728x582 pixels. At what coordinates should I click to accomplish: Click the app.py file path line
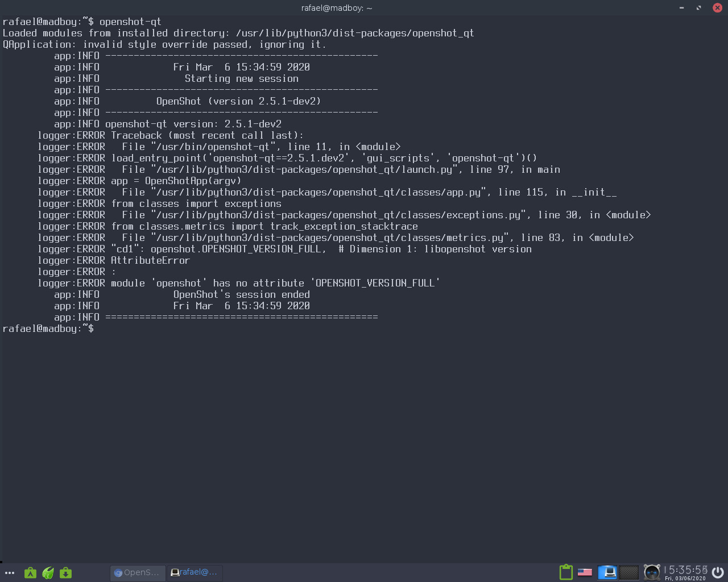pos(327,192)
